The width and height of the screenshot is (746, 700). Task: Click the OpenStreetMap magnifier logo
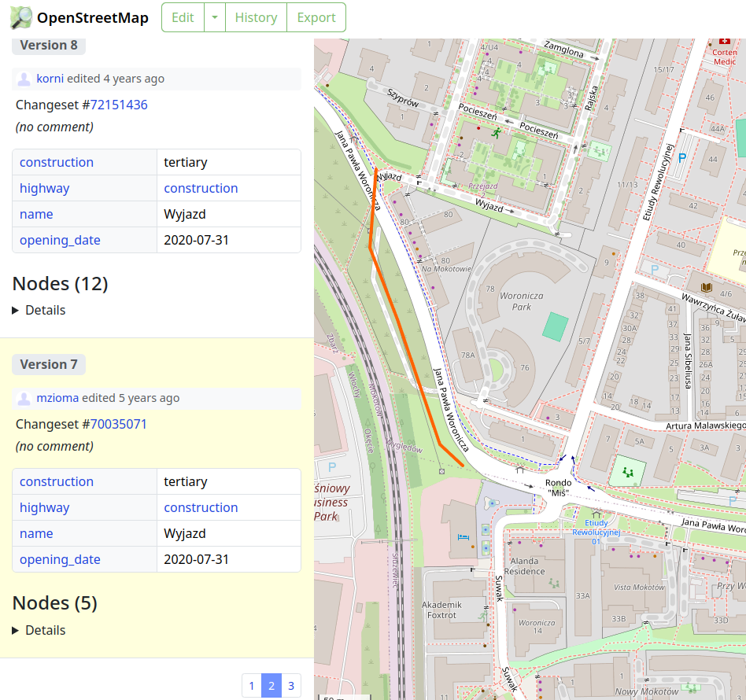coord(21,17)
